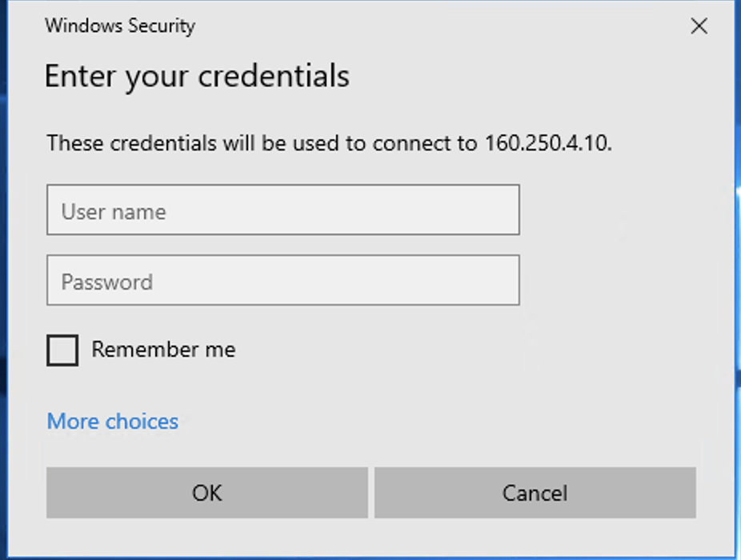Screen dimensions: 741x560
Task: Click the "User name" placeholder text
Action: click(114, 212)
